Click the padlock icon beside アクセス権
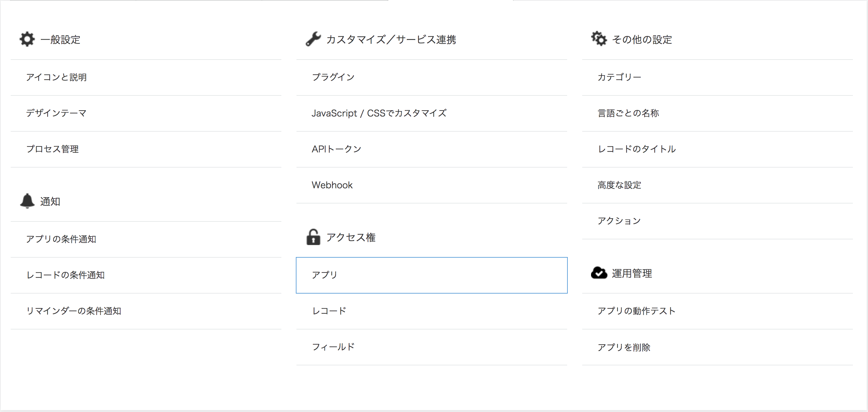Image resolution: width=868 pixels, height=412 pixels. click(x=313, y=237)
